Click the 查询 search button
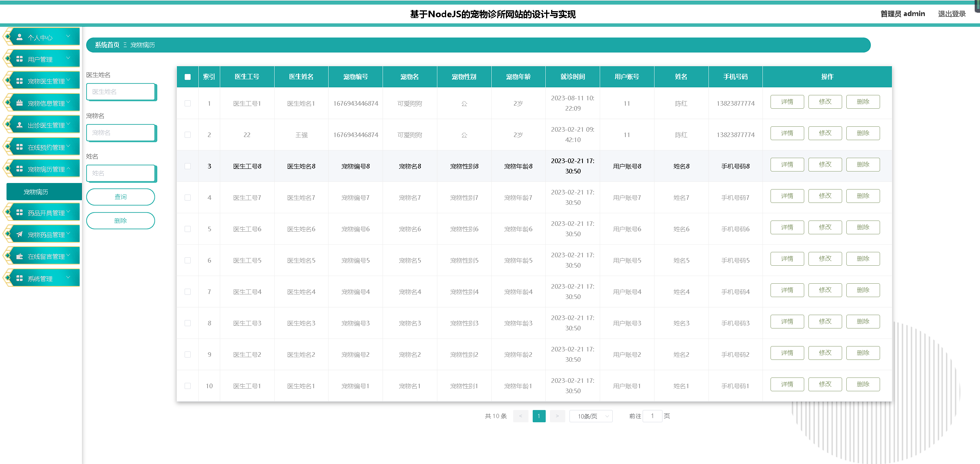The height and width of the screenshot is (464, 980). click(120, 197)
